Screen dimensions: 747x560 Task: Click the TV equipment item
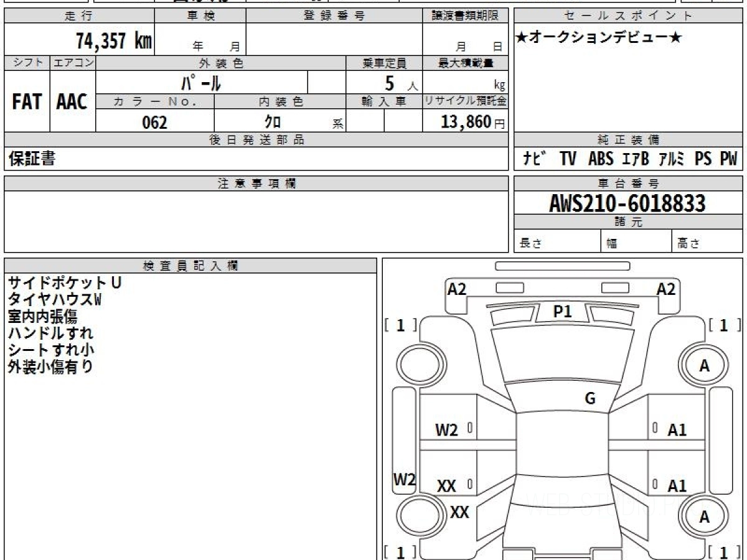pos(568,159)
